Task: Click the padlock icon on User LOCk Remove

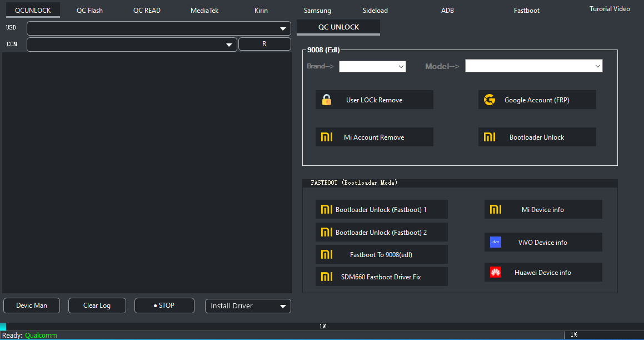Action: pos(327,100)
